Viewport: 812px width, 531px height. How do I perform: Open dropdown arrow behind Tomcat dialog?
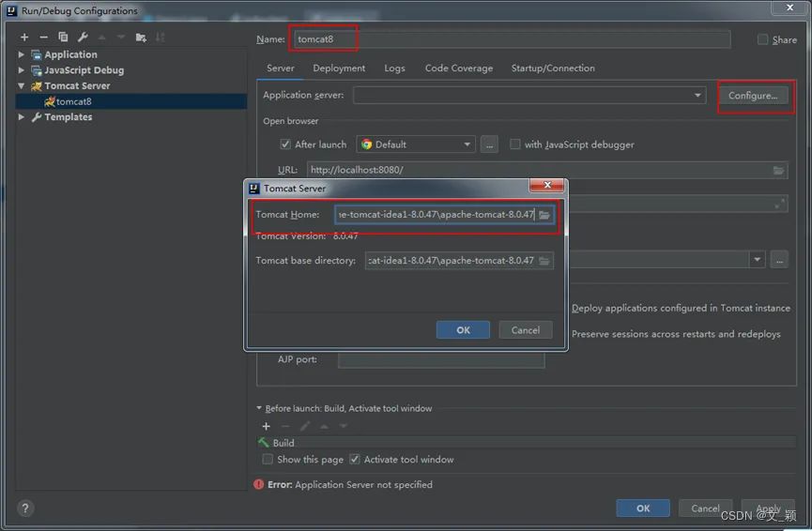(758, 259)
